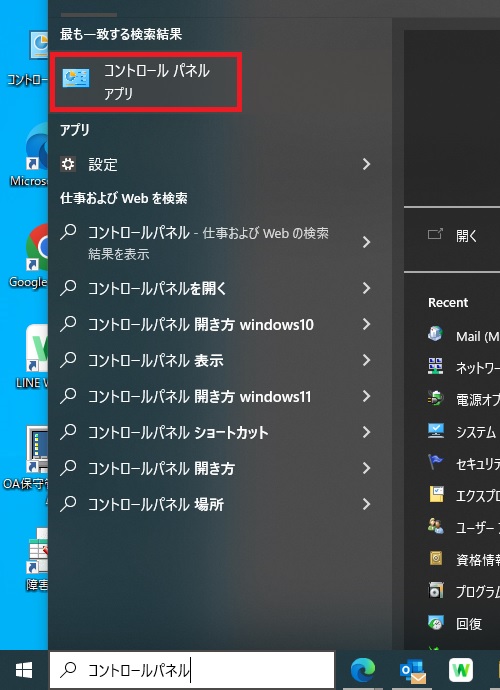Expand the 設定 result chevron
Image resolution: width=500 pixels, height=690 pixels.
coord(366,164)
